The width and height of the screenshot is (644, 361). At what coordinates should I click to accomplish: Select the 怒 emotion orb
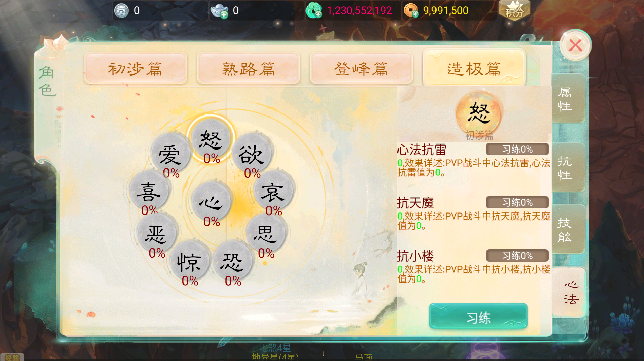(x=211, y=139)
